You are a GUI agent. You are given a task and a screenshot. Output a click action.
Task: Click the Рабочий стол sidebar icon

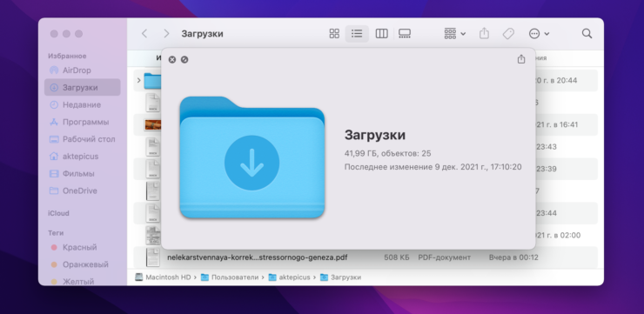click(x=54, y=139)
